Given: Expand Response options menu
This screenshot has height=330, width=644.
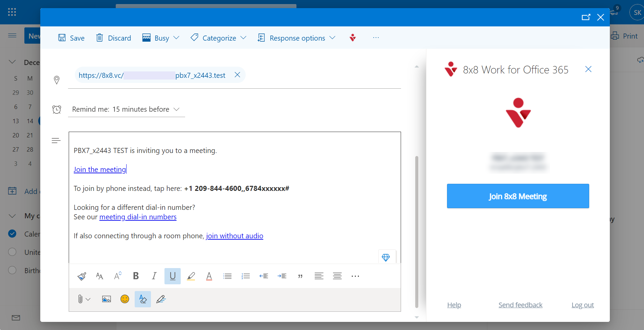Looking at the screenshot, I should pos(296,38).
